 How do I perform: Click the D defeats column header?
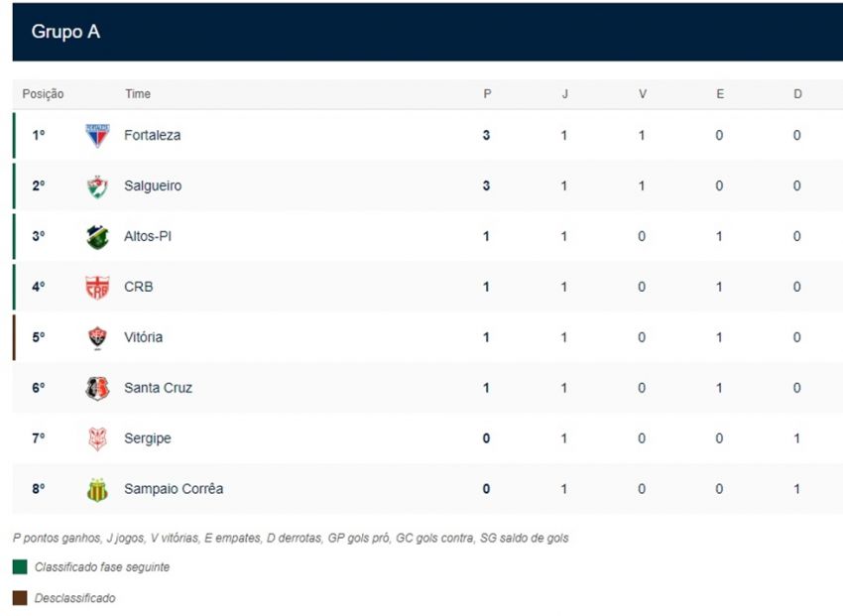click(x=797, y=94)
